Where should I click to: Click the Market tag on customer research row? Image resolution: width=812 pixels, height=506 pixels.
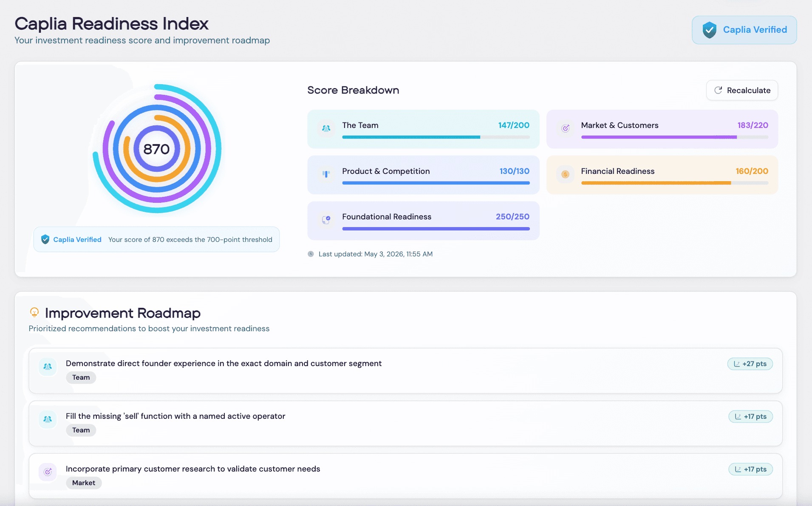84,483
